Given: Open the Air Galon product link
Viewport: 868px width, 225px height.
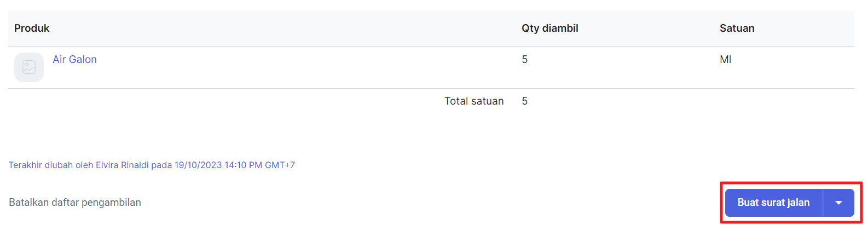Looking at the screenshot, I should [74, 60].
